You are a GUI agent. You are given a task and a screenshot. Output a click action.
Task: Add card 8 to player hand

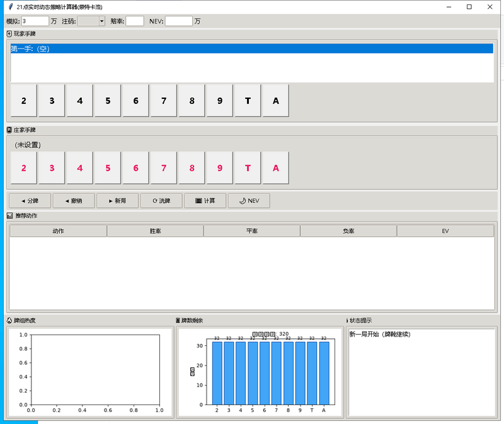pos(192,101)
